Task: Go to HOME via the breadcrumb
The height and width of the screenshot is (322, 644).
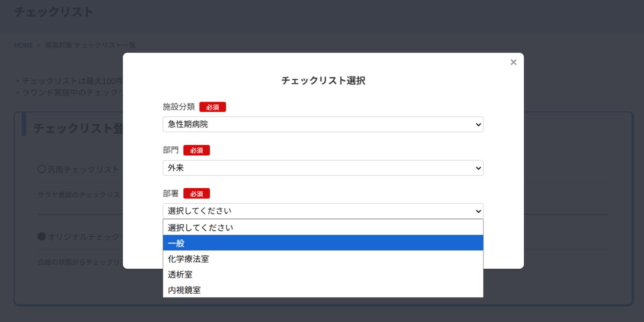Action: (x=24, y=45)
